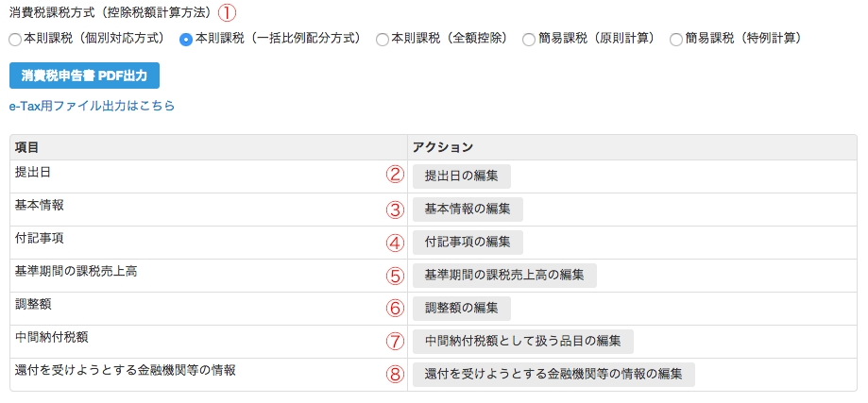Open 基準期間の課税売上高の編集 button

pos(505,276)
